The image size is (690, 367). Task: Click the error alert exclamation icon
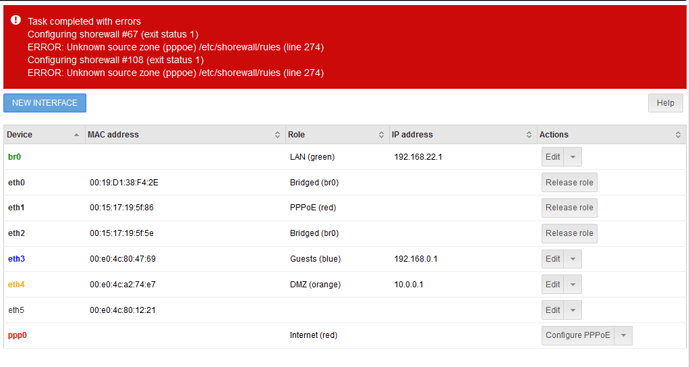[16, 20]
